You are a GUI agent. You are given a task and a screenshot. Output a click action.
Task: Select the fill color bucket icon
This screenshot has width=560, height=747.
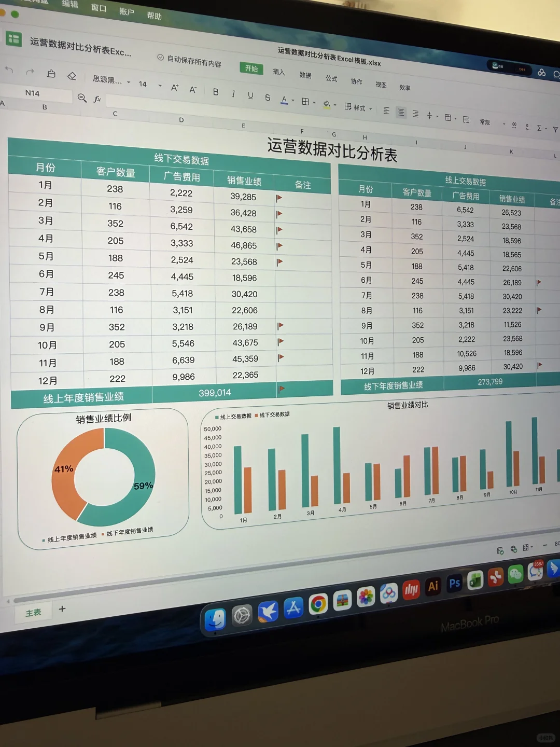[x=327, y=104]
